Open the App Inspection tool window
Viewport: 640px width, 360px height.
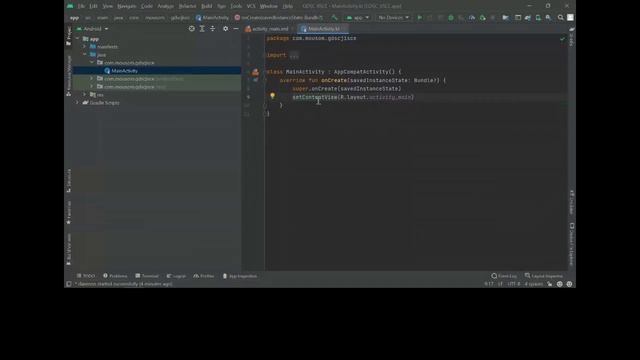coord(240,276)
